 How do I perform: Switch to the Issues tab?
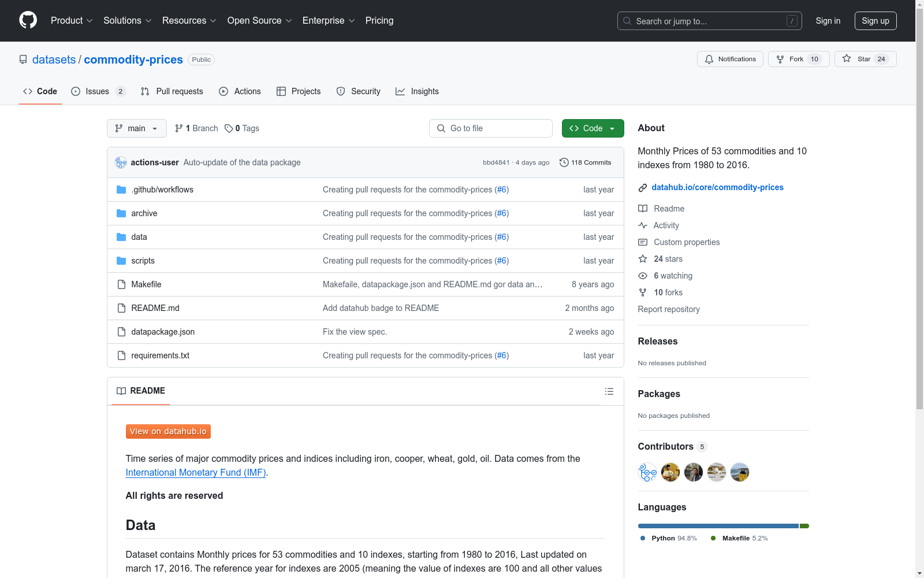(98, 91)
